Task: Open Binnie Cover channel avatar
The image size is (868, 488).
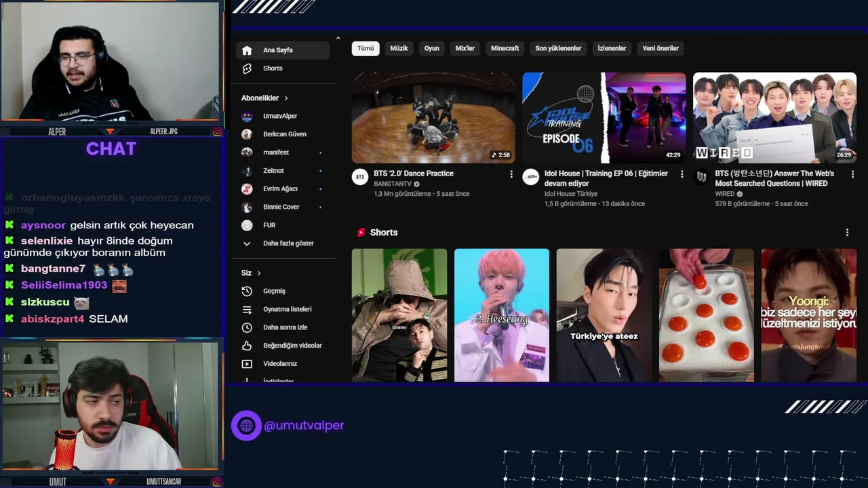Action: tap(247, 207)
